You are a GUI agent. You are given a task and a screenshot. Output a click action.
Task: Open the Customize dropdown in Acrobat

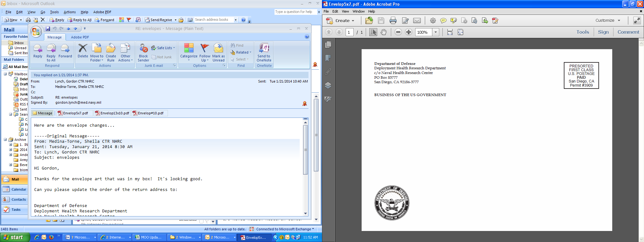click(608, 20)
